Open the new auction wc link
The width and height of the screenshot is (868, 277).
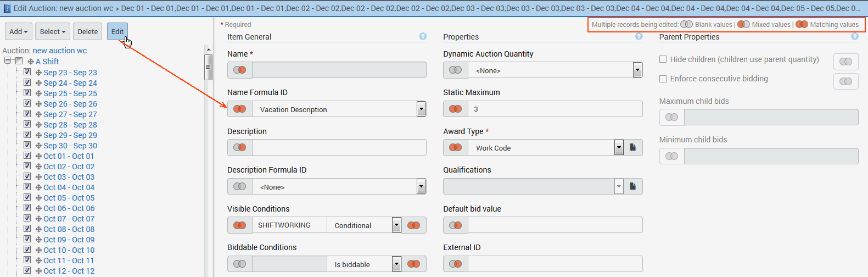pyautogui.click(x=60, y=51)
